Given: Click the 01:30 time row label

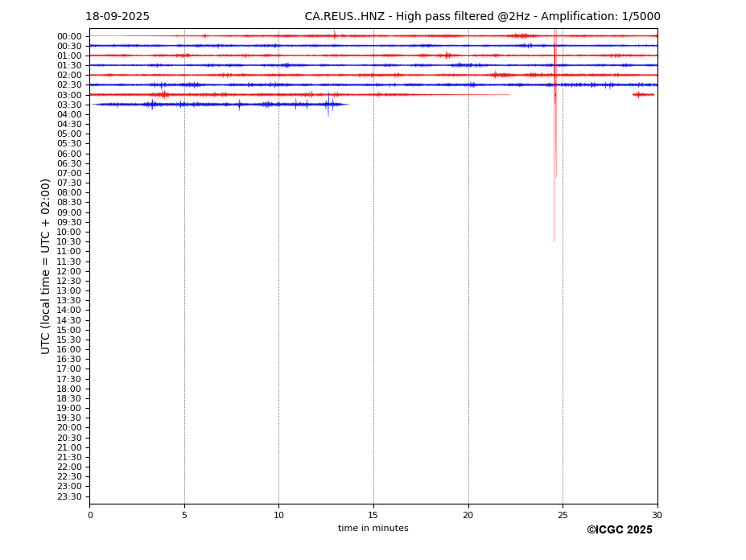Looking at the screenshot, I should (69, 66).
